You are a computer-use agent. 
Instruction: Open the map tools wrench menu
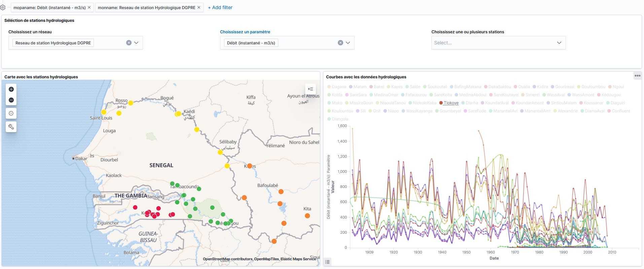[11, 127]
